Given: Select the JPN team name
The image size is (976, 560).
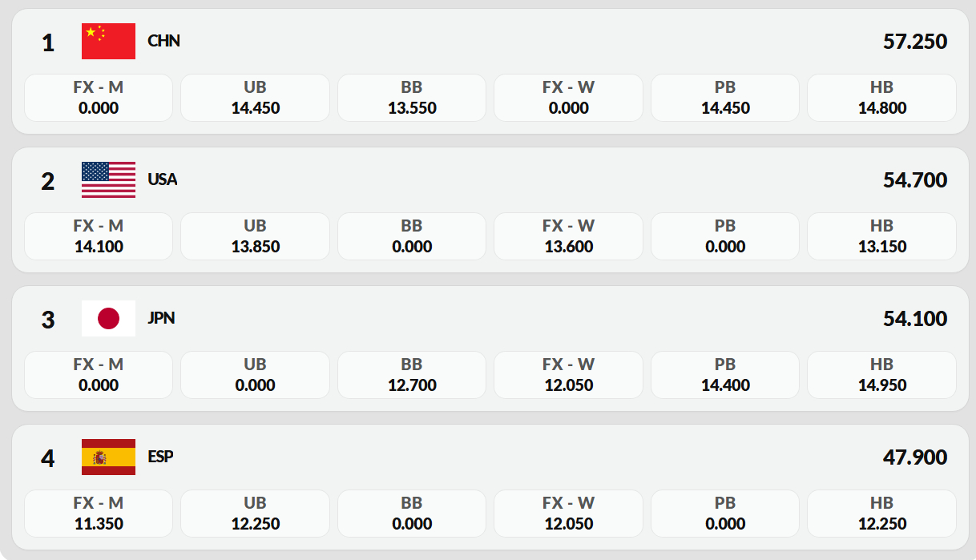Looking at the screenshot, I should tap(161, 318).
